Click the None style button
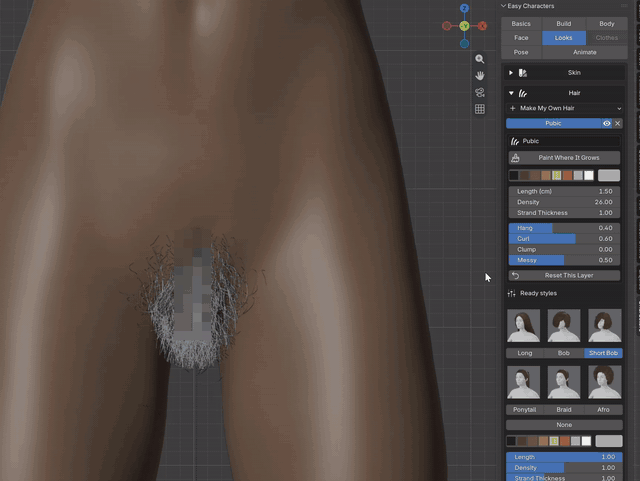Image resolution: width=640 pixels, height=481 pixels. 564,425
